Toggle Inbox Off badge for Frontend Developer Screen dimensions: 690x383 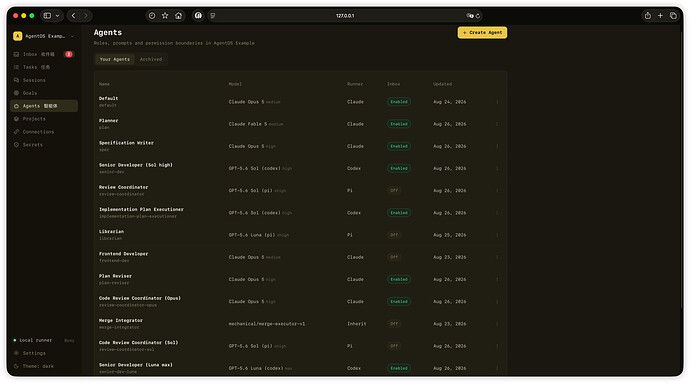394,257
